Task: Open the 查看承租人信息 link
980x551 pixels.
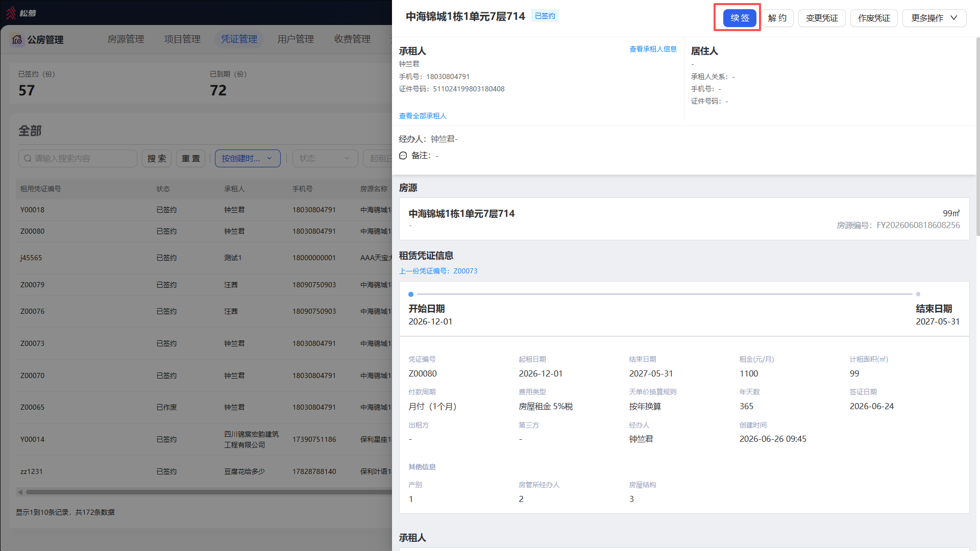Action: coord(653,49)
